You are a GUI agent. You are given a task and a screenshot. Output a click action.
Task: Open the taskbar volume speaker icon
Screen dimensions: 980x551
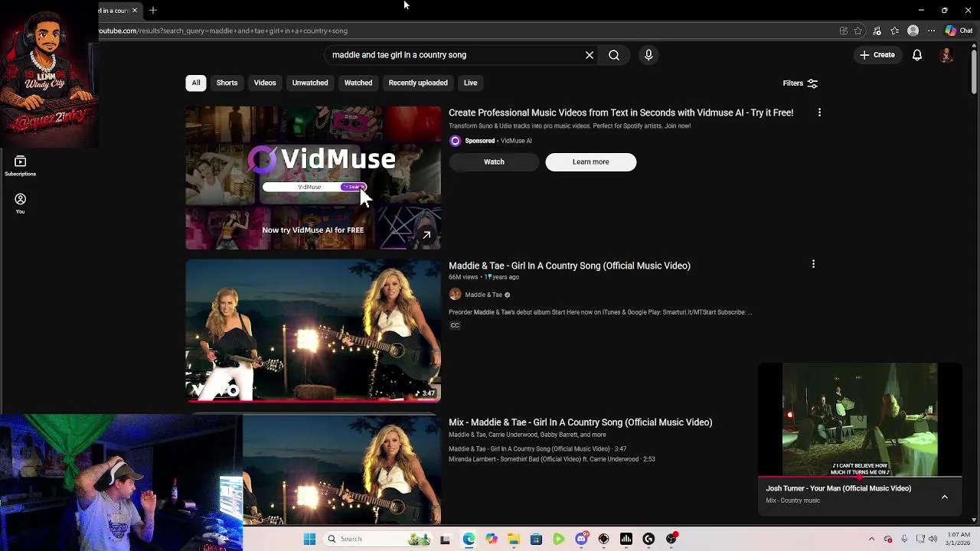(x=933, y=539)
